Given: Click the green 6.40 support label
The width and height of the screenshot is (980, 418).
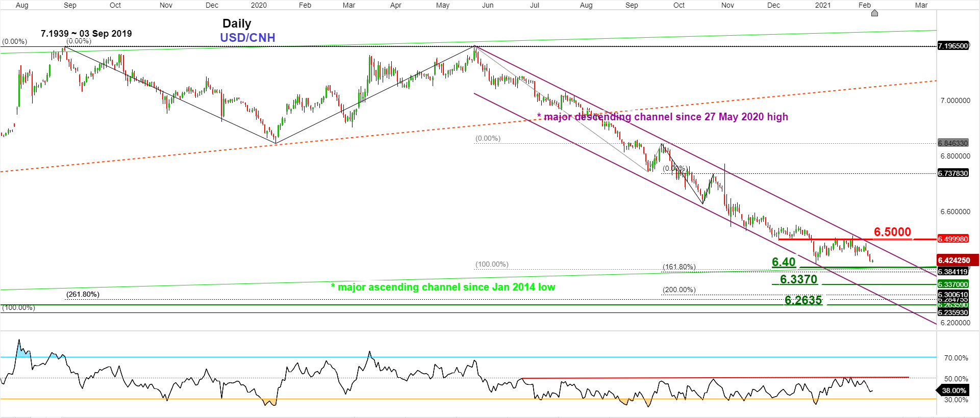Looking at the screenshot, I should pos(784,262).
